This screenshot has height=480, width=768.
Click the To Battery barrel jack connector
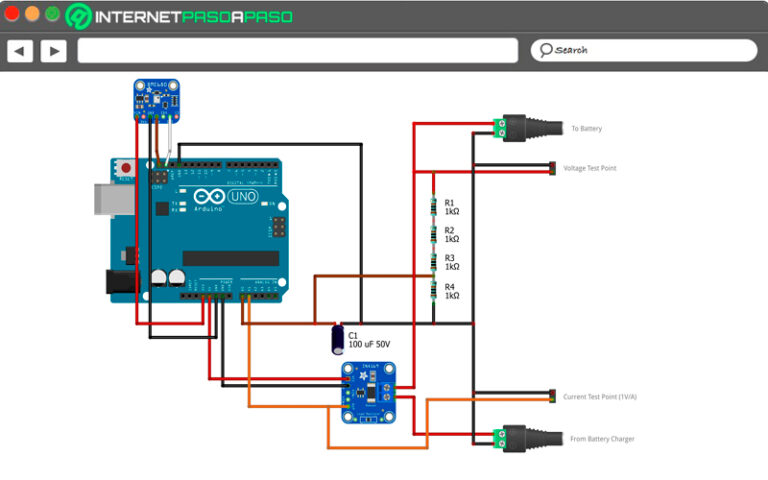[530, 128]
